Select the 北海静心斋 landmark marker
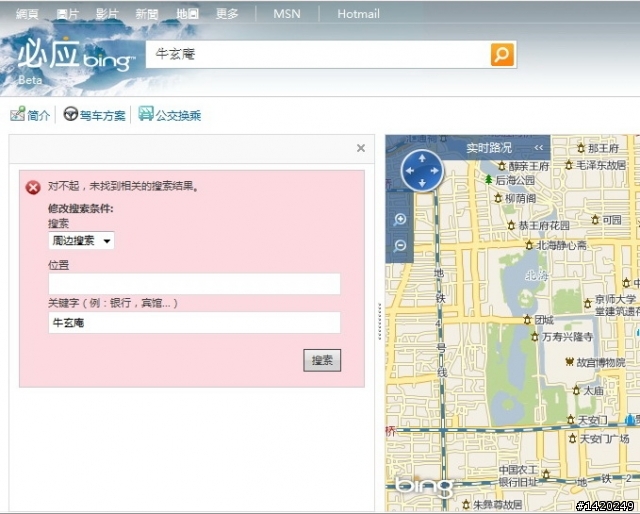 [529, 245]
